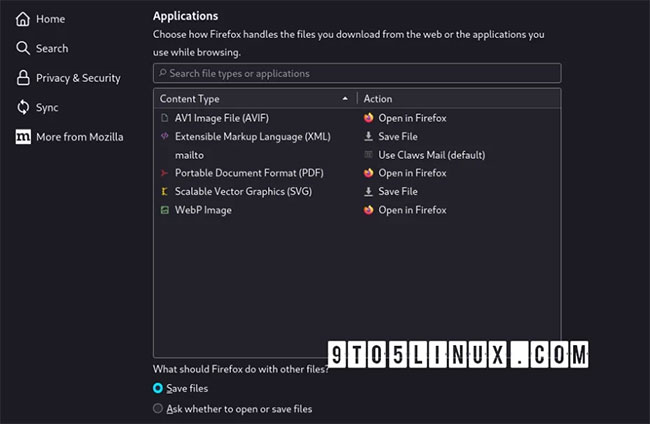Viewport: 650px width, 424px height.
Task: Select the Portable Document Format (PDF) row
Action: [357, 173]
